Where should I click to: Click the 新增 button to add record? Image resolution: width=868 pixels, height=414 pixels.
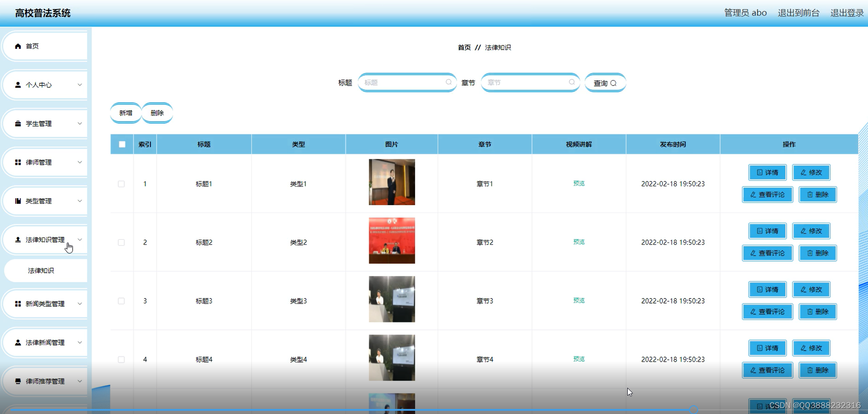[125, 113]
